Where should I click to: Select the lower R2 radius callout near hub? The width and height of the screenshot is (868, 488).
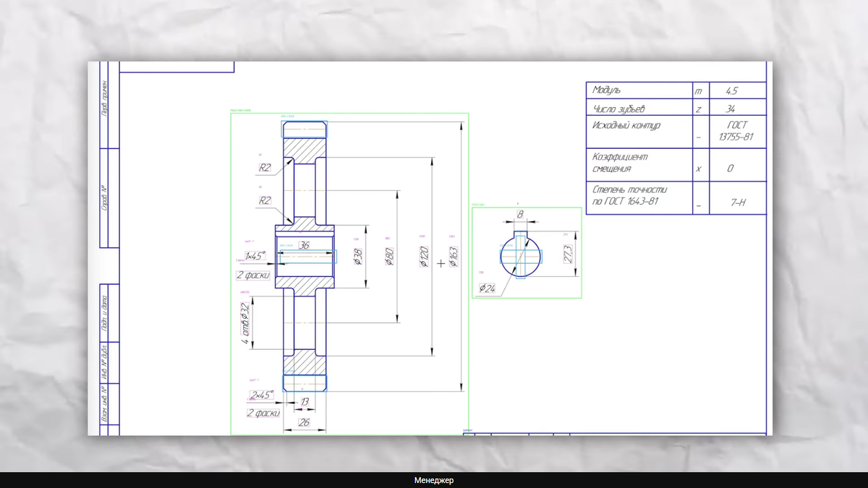pyautogui.click(x=265, y=201)
